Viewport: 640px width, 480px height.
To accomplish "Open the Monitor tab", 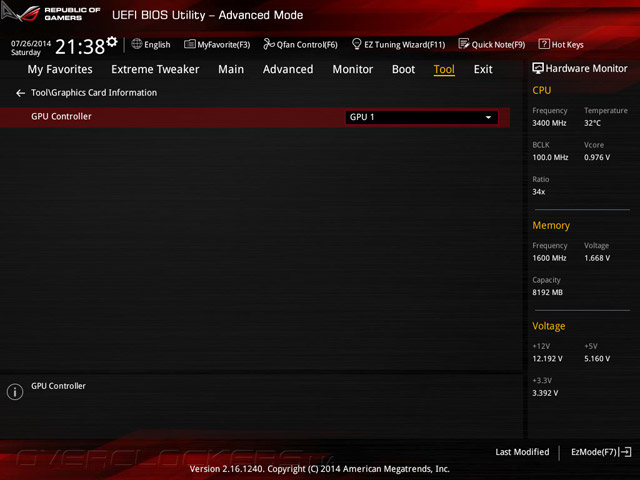I will pyautogui.click(x=353, y=69).
